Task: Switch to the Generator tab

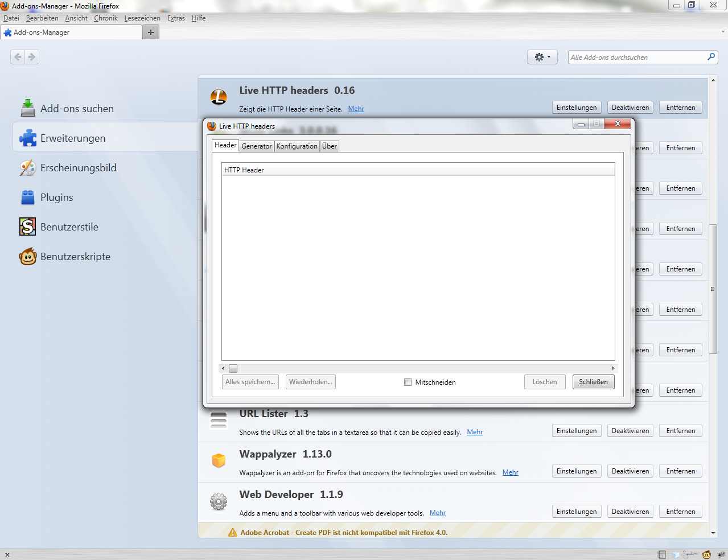Action: (257, 146)
